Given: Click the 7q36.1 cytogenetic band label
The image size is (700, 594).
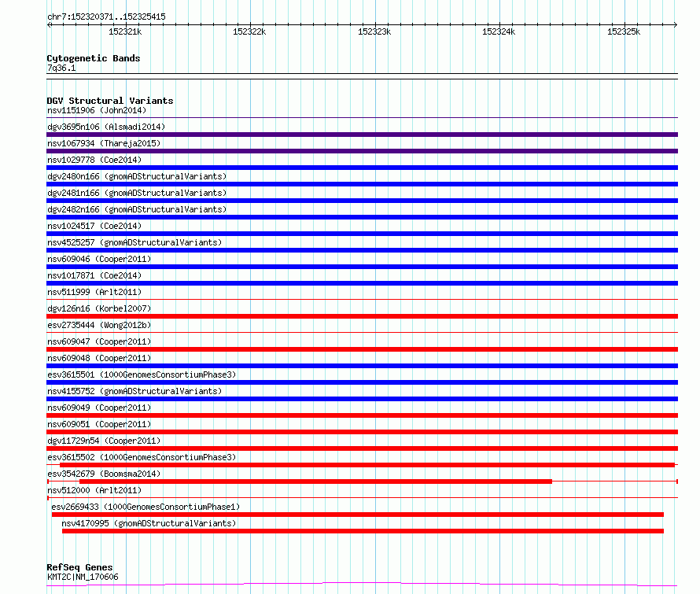Looking at the screenshot, I should click(61, 68).
